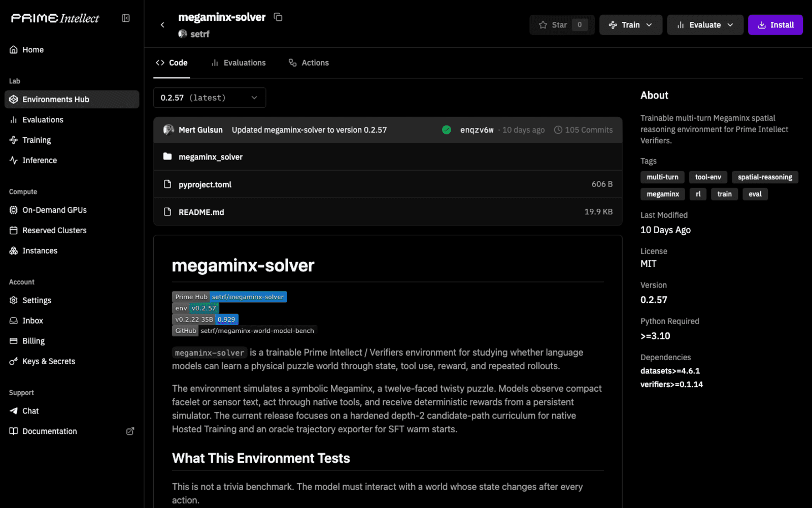The width and height of the screenshot is (812, 508).
Task: Click the megaminx_solver folder icon
Action: (x=167, y=156)
